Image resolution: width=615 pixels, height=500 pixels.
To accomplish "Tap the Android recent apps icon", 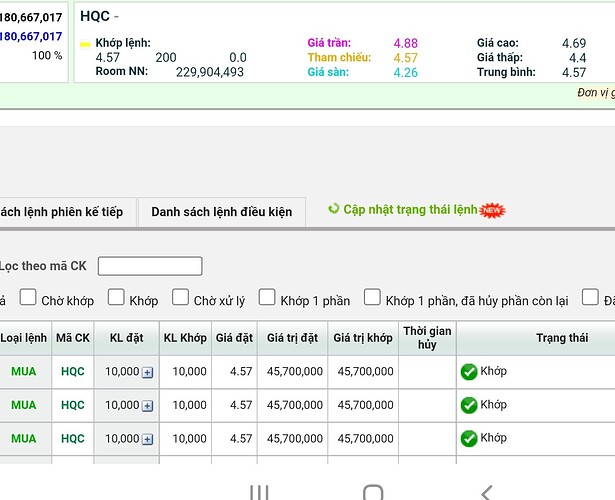I will click(x=259, y=492).
